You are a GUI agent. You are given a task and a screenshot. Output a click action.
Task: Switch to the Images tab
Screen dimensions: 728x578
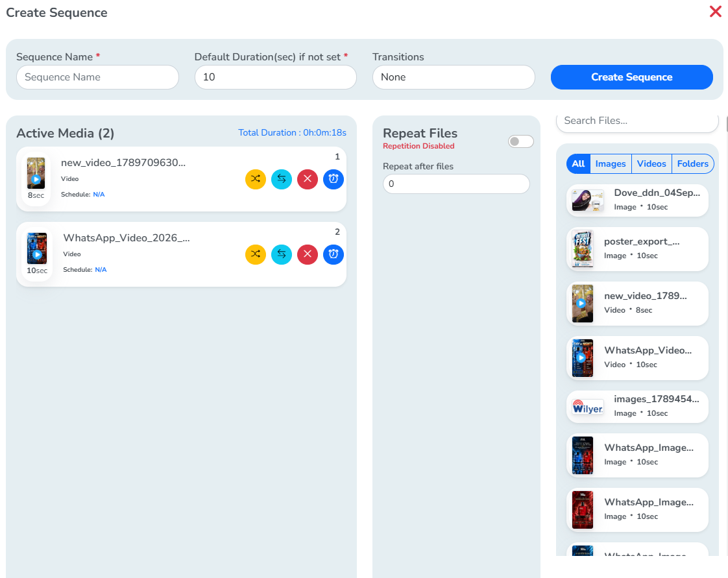(611, 164)
